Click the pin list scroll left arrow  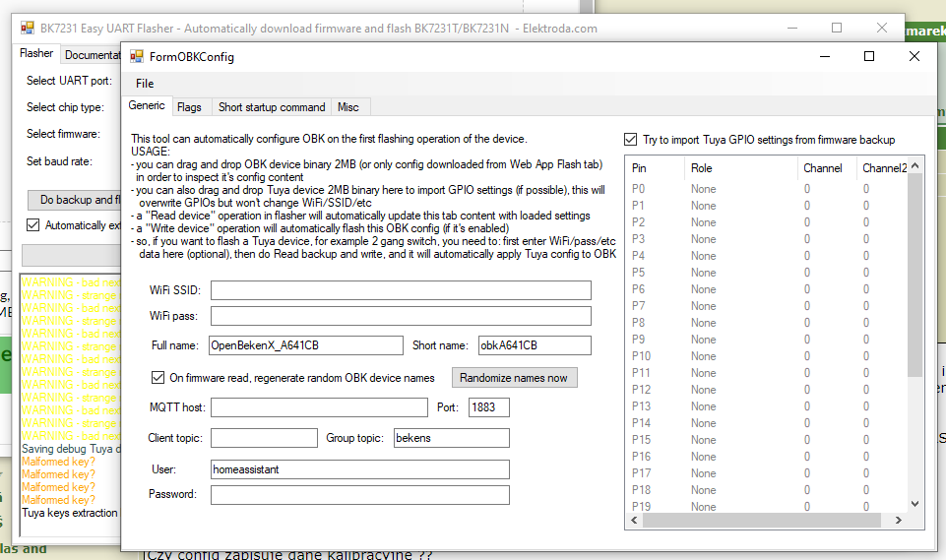tap(634, 520)
